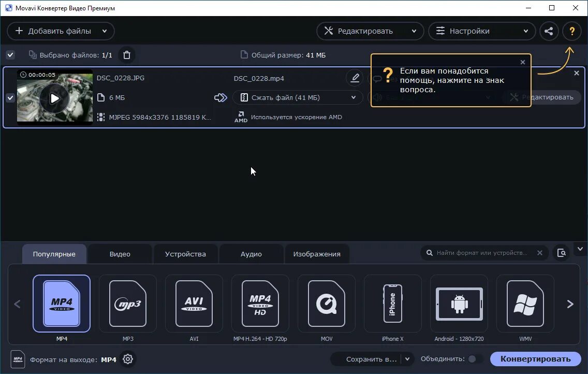Select the MOV QuickTime format
This screenshot has height=374, width=588.
click(x=327, y=304)
